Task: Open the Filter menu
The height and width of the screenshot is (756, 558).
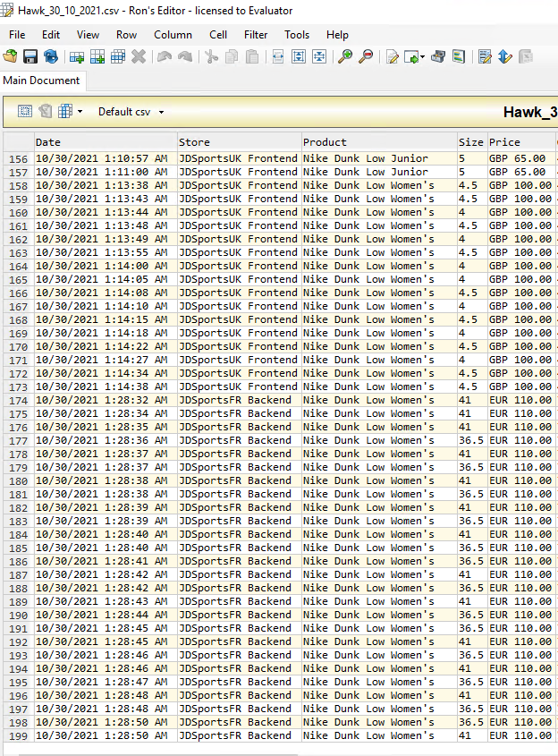Action: click(256, 35)
